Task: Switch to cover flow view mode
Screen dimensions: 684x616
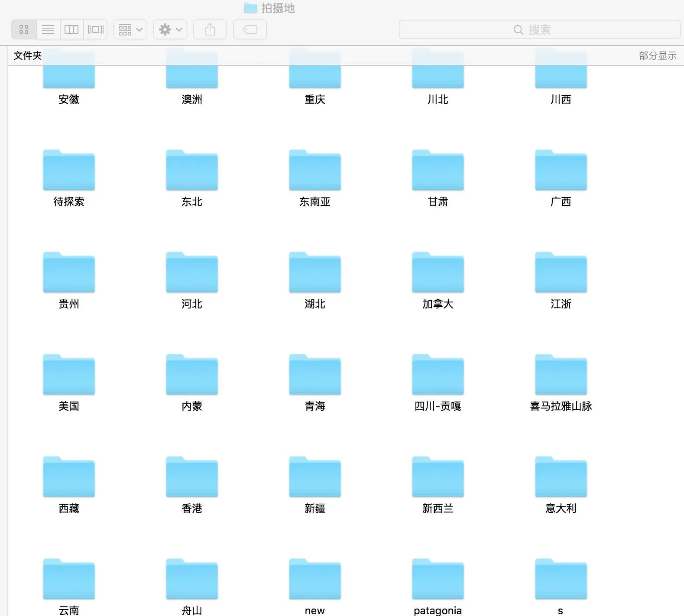Action: coord(95,29)
